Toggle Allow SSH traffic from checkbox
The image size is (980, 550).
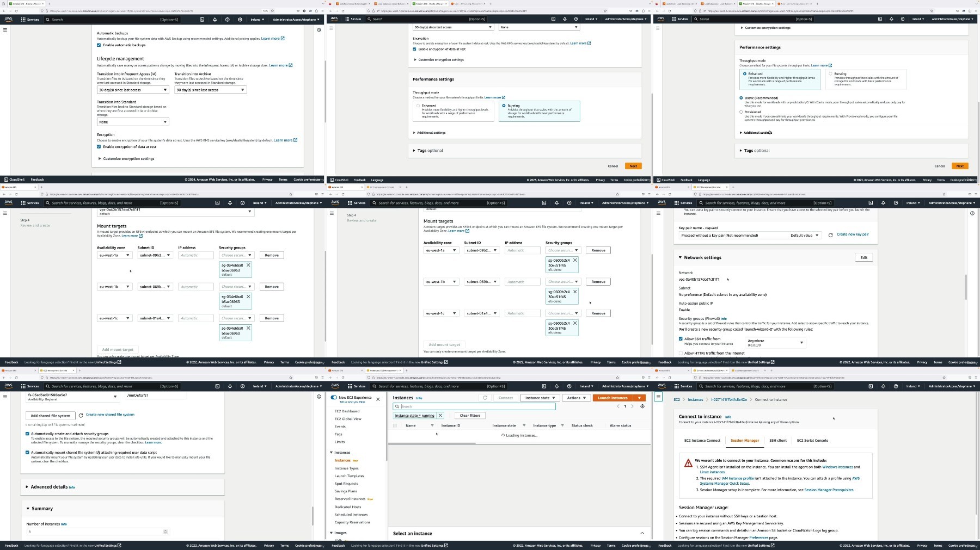[681, 339]
